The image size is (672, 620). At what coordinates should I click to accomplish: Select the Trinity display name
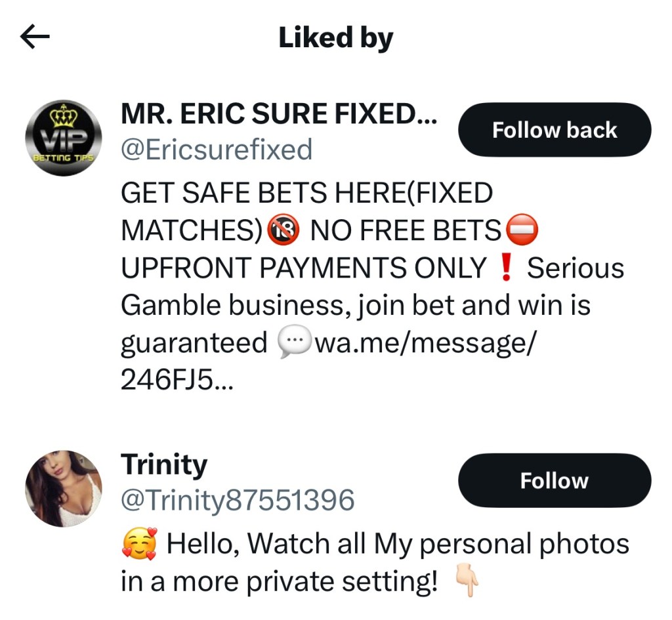click(x=164, y=465)
